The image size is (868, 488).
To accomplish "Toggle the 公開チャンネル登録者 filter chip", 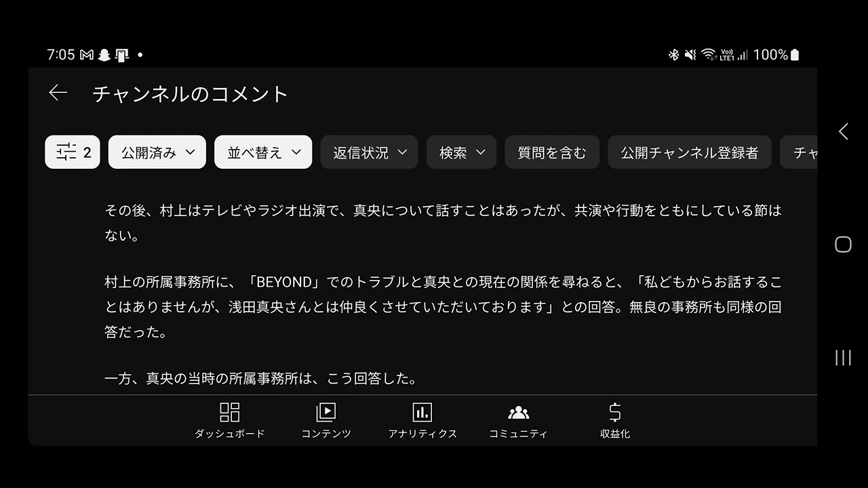I will [x=690, y=152].
